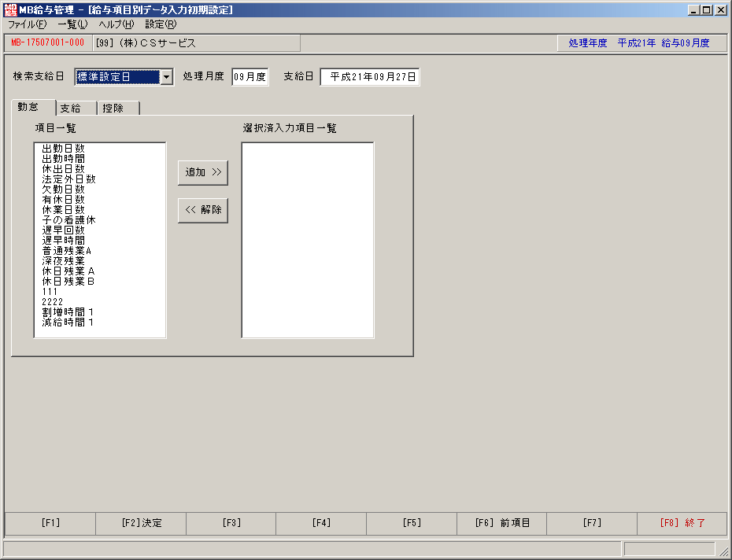Click the 処理月度 input field
Screen dimensions: 732x560
[x=250, y=77]
